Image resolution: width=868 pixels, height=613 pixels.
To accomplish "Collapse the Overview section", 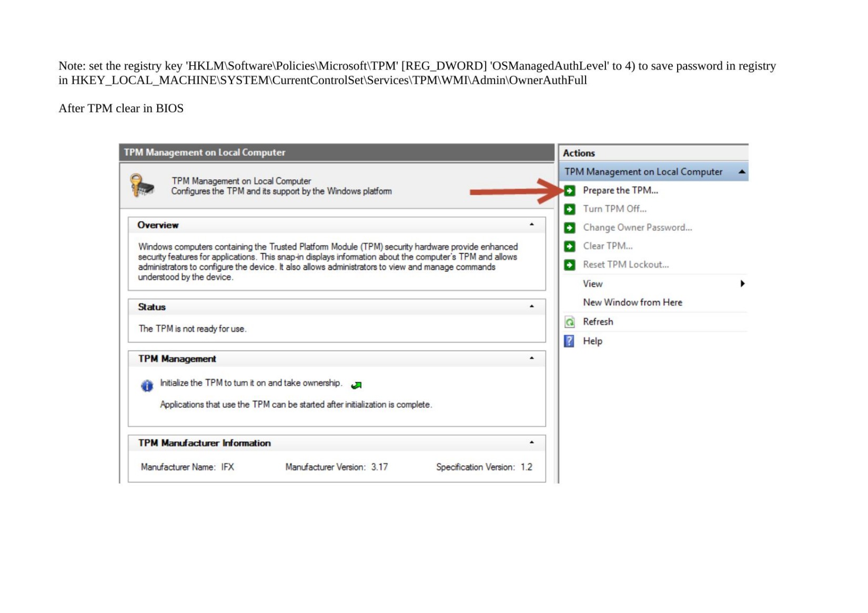I will (x=531, y=225).
